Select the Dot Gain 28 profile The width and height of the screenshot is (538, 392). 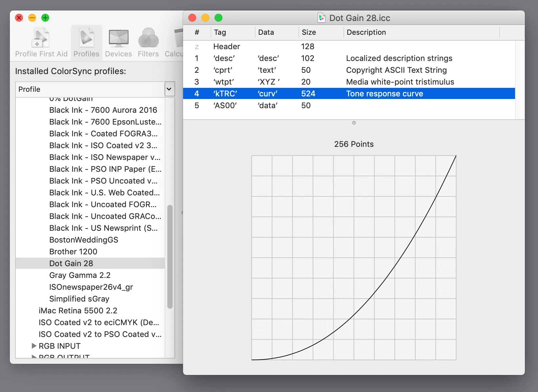90,264
